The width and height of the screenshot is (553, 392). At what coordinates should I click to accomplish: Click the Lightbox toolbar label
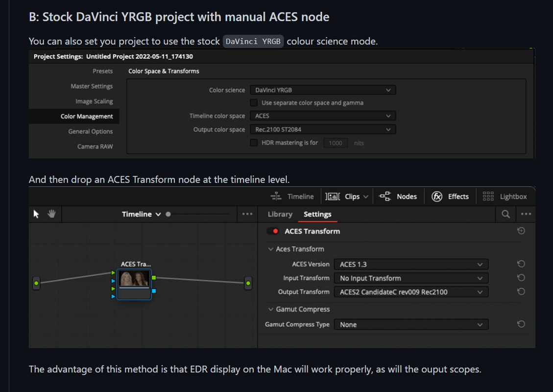513,196
